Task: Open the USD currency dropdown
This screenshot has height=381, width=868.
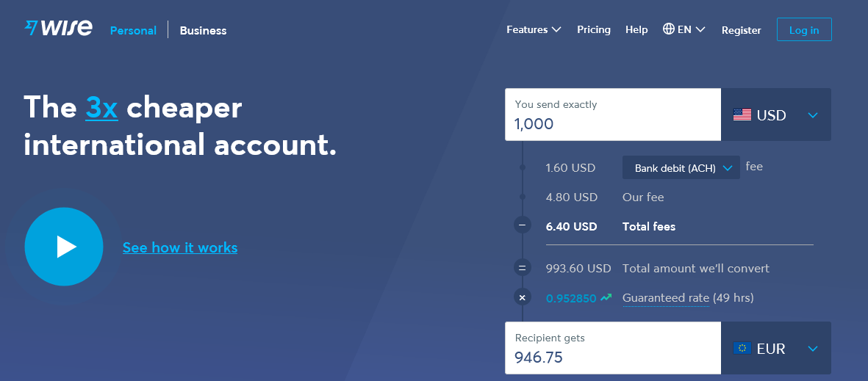Action: (812, 115)
